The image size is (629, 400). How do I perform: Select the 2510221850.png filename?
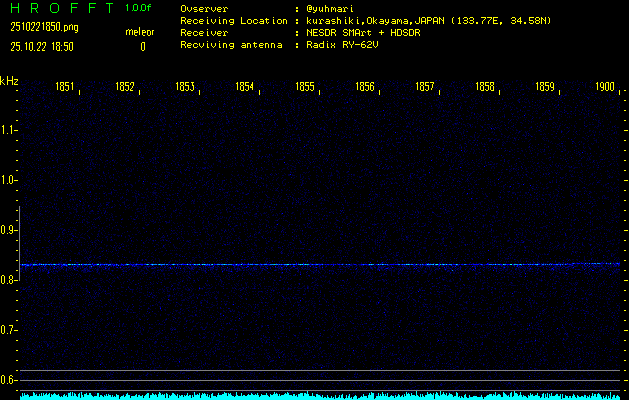coord(44,27)
